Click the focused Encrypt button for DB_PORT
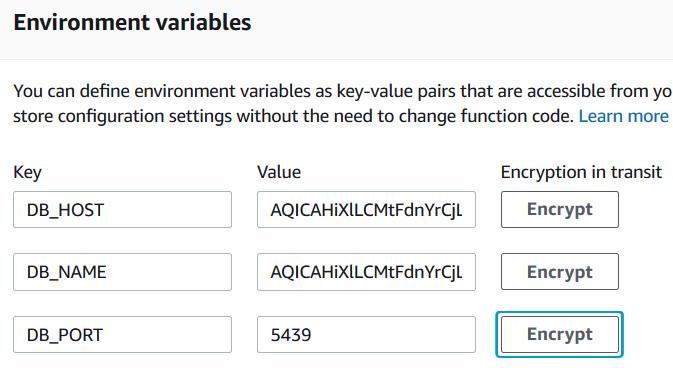The height and width of the screenshot is (368, 673). point(560,335)
